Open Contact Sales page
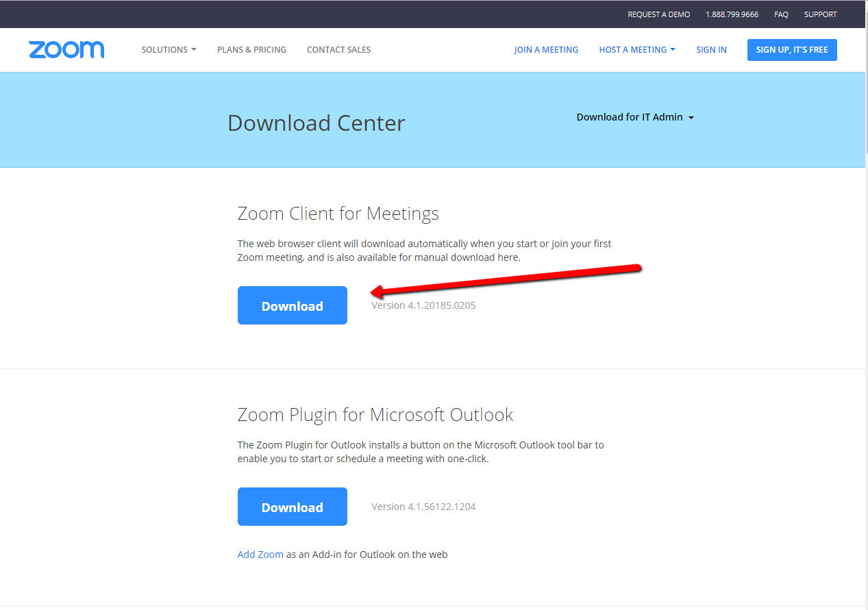 [338, 49]
